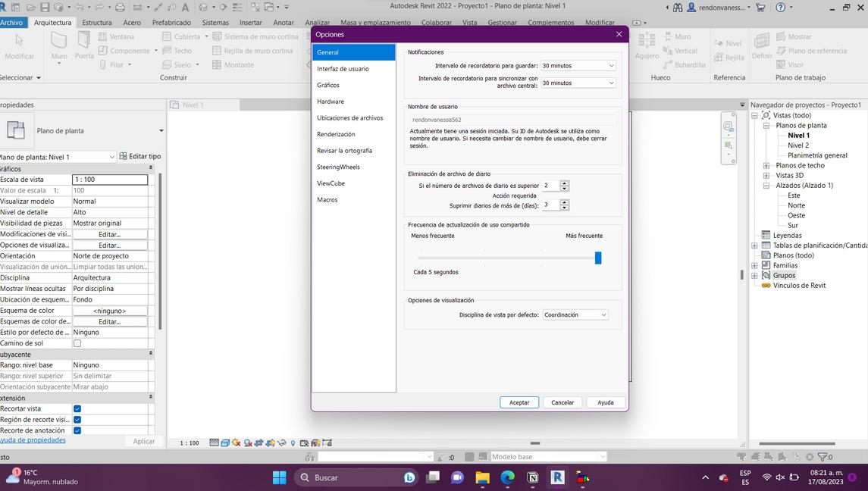Viewport: 868px width, 491px height.
Task: Collapse the Alzados (Alzado 1) tree node
Action: tap(766, 186)
